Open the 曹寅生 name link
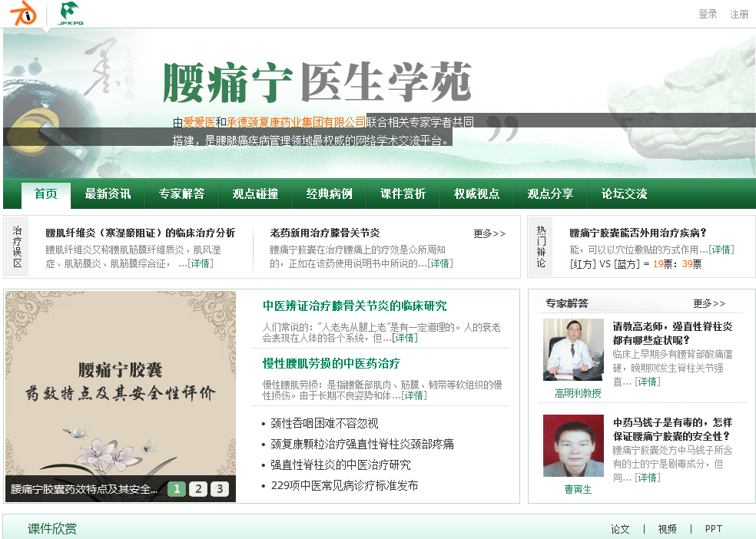 (x=578, y=489)
